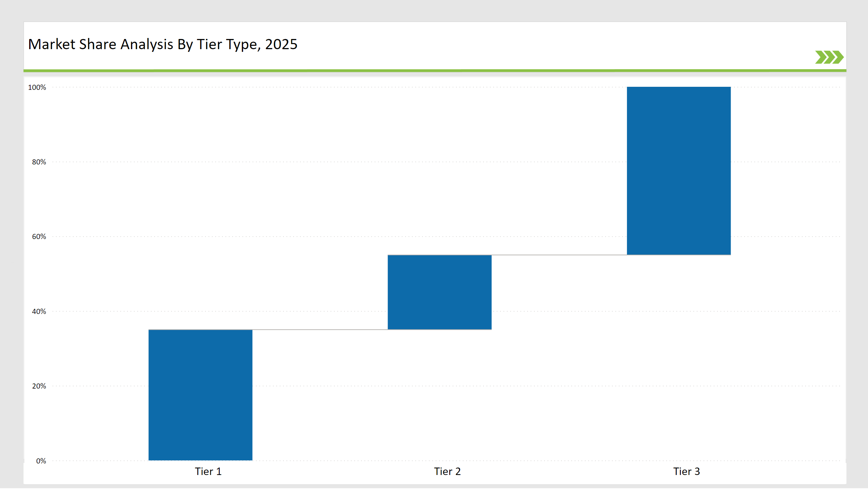Image resolution: width=868 pixels, height=495 pixels.
Task: Click the 40% y-axis label
Action: 39,312
